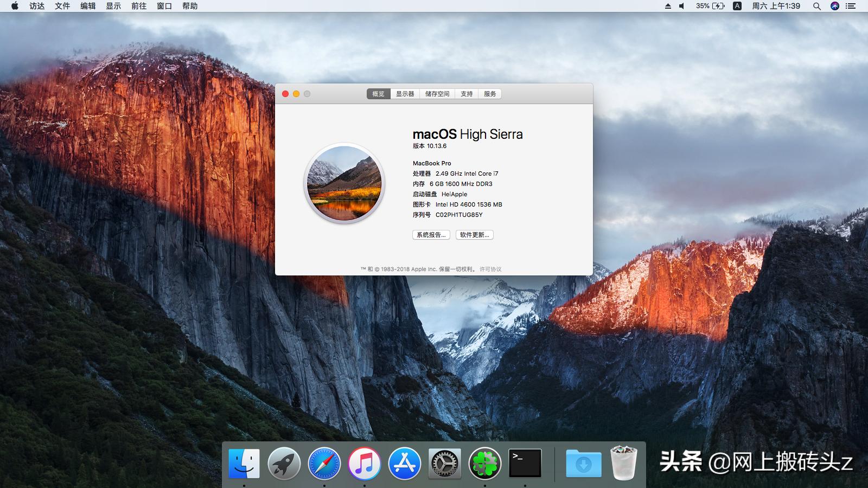Click the eject icon in menu bar
This screenshot has height=488, width=868.
click(668, 6)
